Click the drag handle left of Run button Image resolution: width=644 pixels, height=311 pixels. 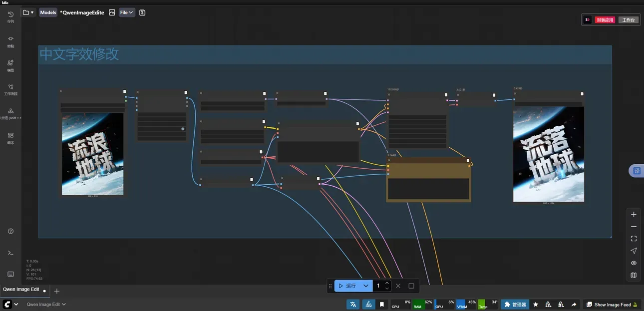tap(330, 286)
